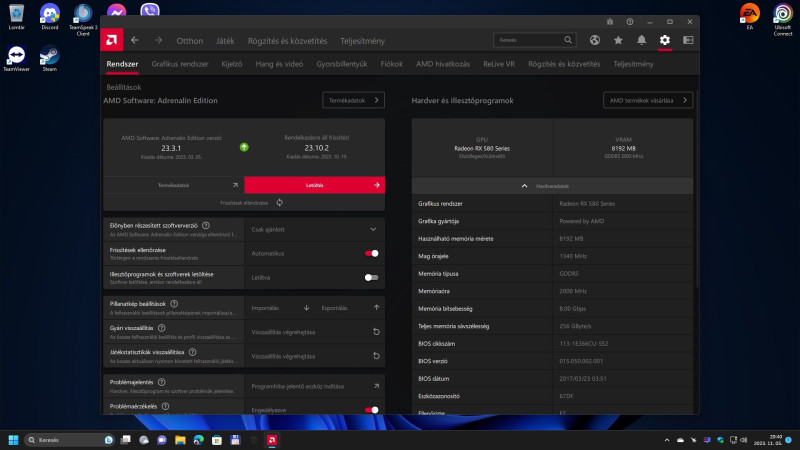Click the Windows Start button
The image size is (800, 450).
(14, 440)
